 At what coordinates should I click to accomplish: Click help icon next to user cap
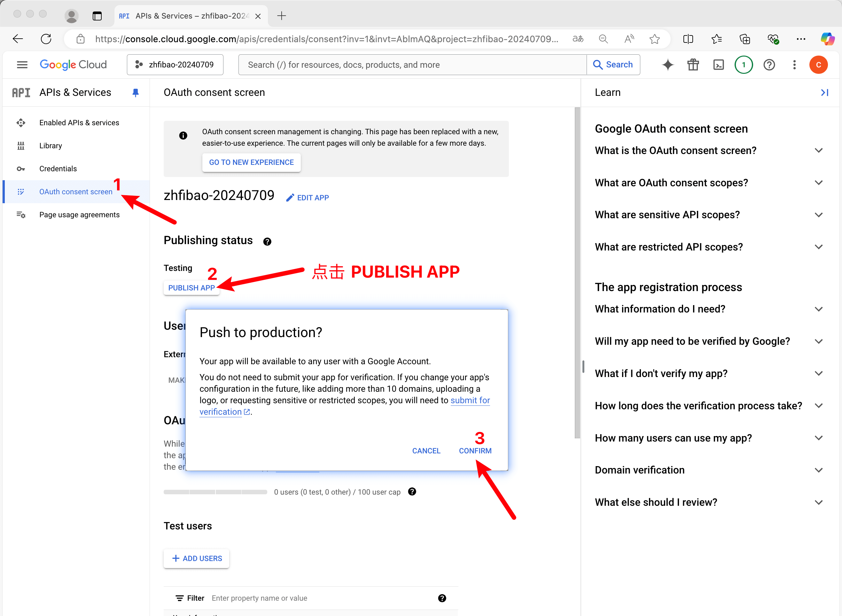(412, 492)
